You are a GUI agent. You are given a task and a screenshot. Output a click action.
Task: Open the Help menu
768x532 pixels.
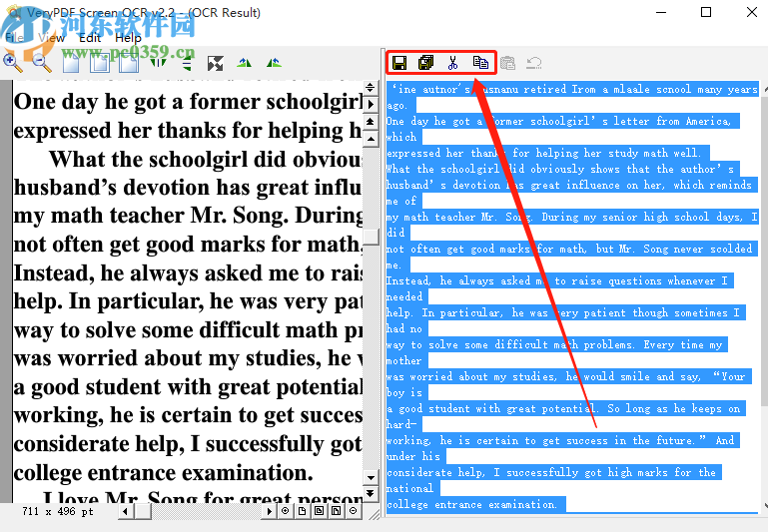pyautogui.click(x=128, y=38)
